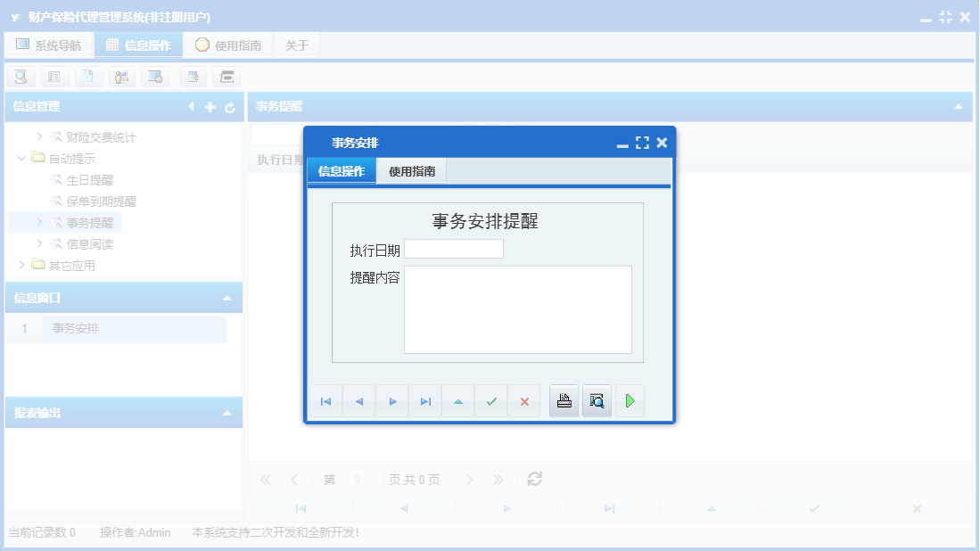Open print preview in 事务安排 dialog

597,400
